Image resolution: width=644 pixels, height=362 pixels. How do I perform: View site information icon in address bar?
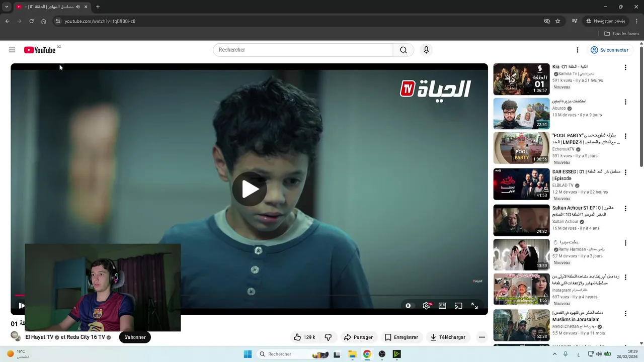[58, 21]
